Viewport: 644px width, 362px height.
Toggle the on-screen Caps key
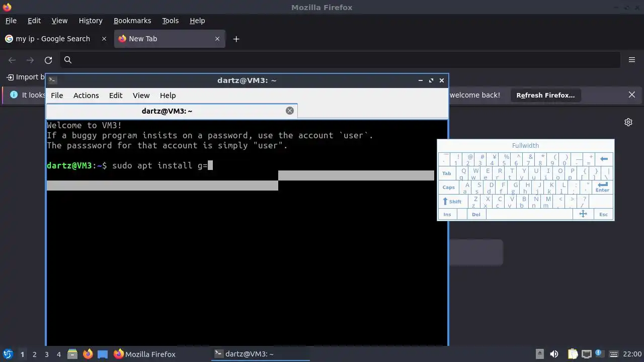coord(448,187)
